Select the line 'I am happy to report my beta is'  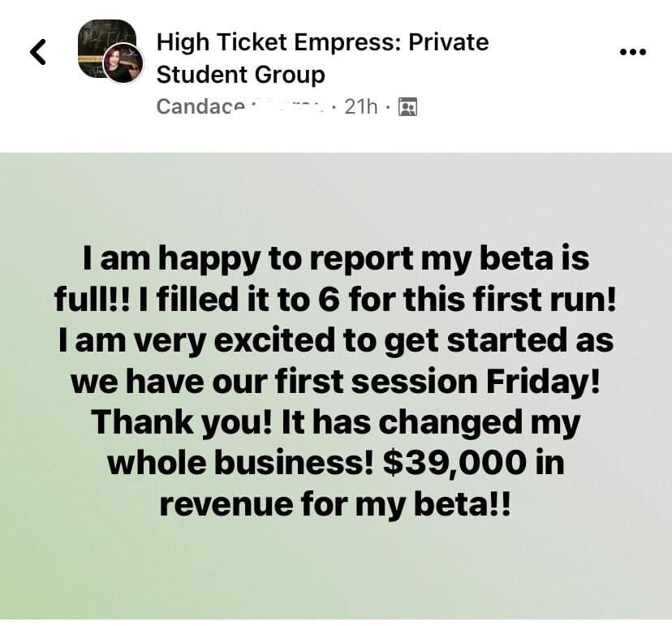pyautogui.click(x=336, y=260)
